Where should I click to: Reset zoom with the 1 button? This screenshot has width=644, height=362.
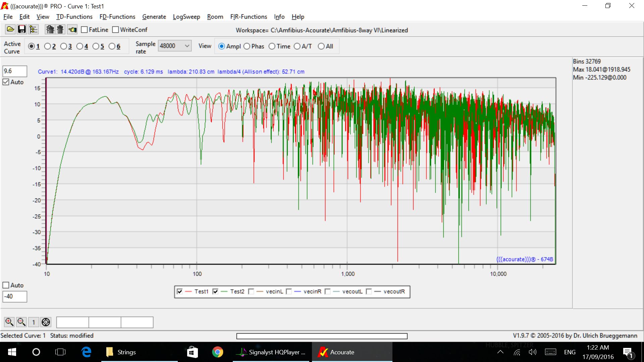click(34, 322)
